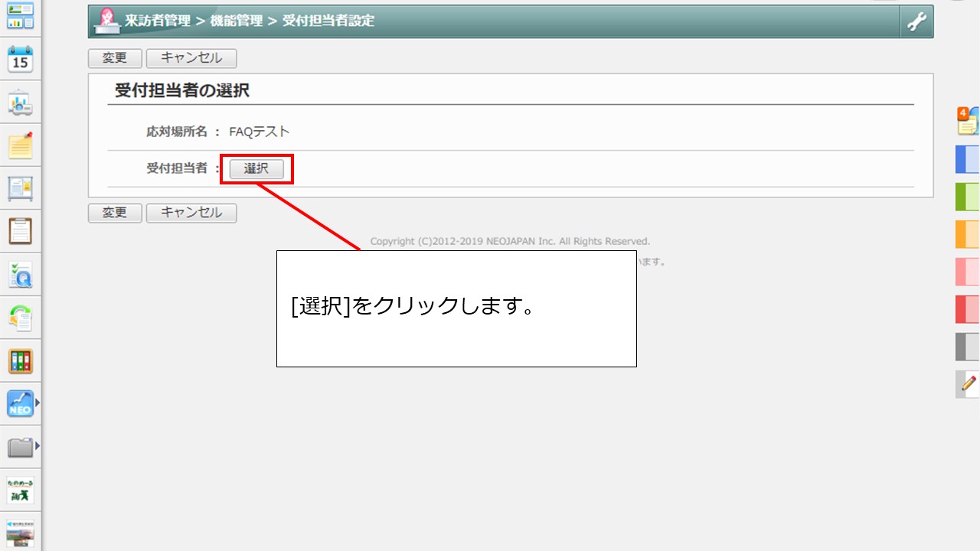Click the top キャンセル button
The height and width of the screenshot is (551, 980).
point(191,58)
